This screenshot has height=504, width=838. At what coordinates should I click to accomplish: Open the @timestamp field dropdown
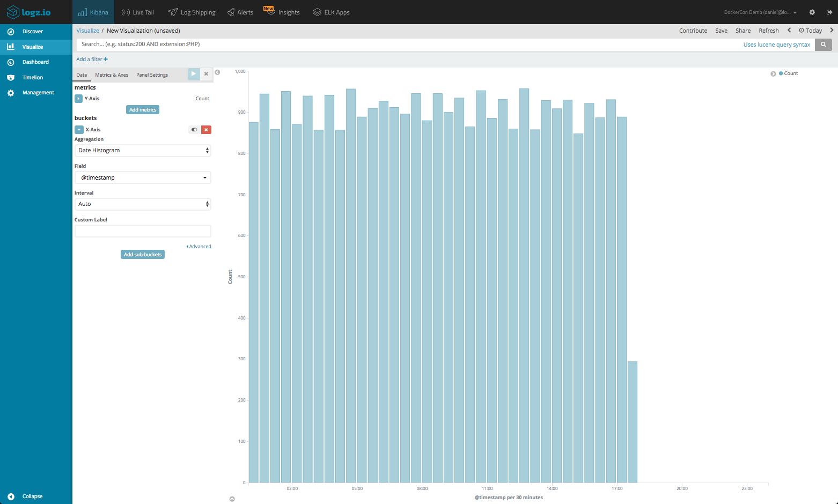tap(143, 177)
